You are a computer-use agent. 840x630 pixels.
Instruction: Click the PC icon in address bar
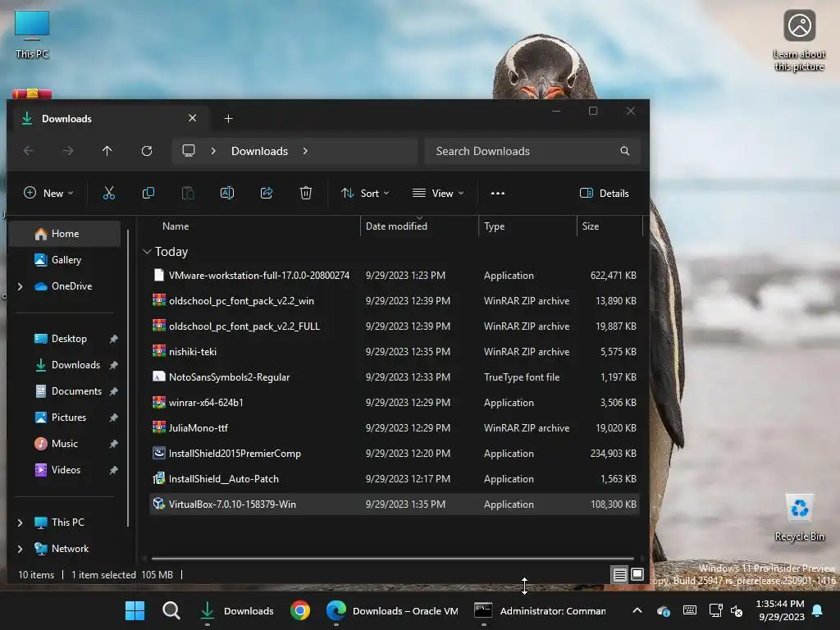click(189, 151)
